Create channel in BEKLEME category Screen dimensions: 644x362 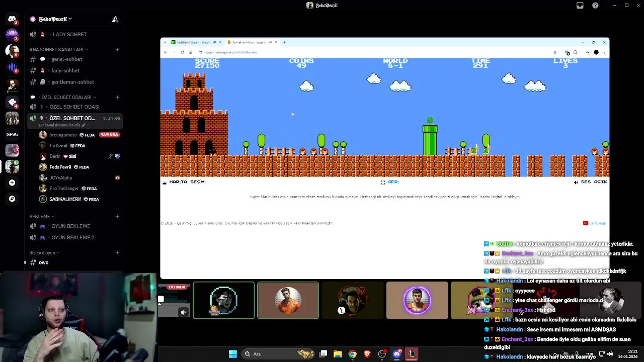coord(117,216)
